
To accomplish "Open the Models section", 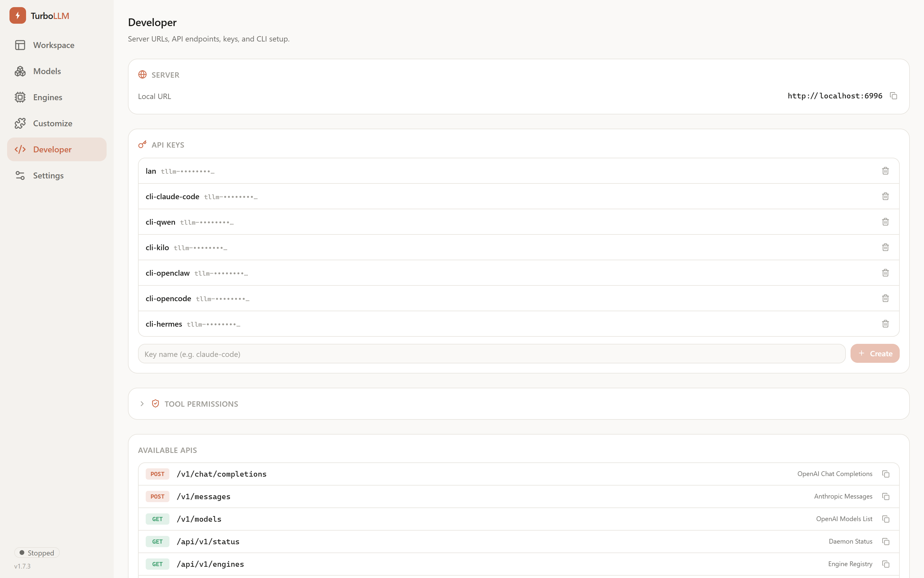I will [57, 71].
